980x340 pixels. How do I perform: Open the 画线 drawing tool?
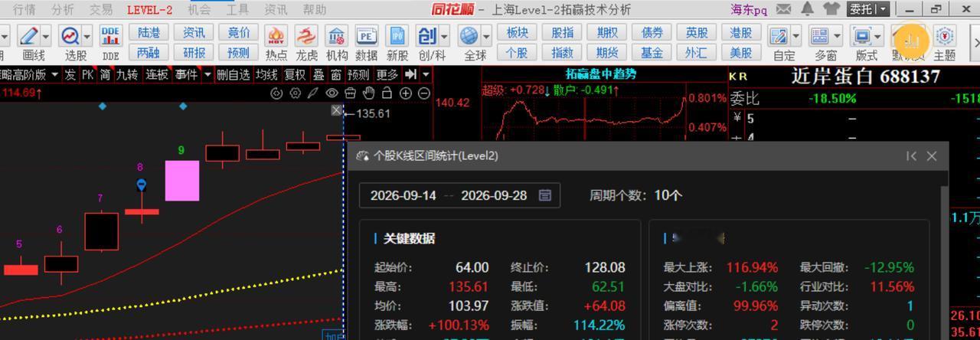tap(29, 37)
